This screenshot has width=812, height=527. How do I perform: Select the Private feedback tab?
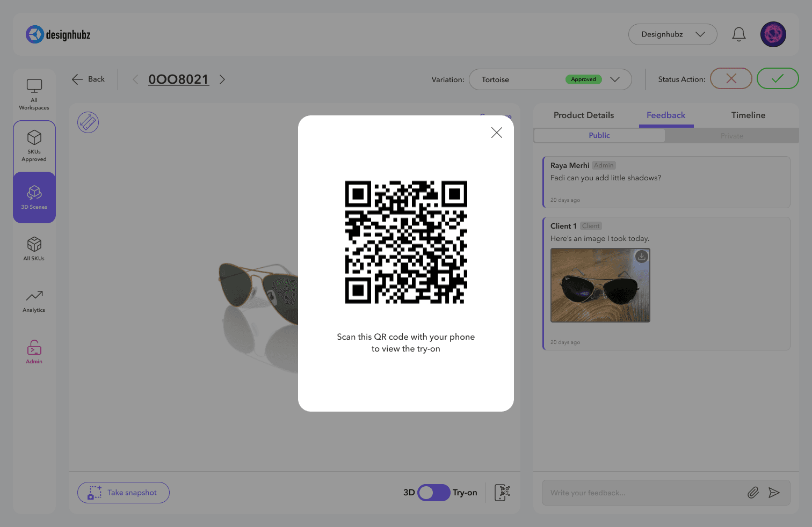[732, 136]
